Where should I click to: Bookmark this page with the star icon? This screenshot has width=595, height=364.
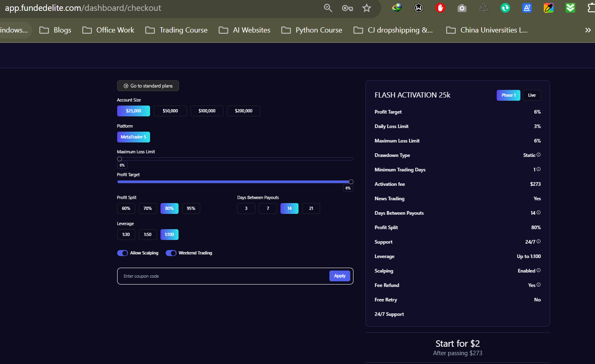(x=366, y=8)
